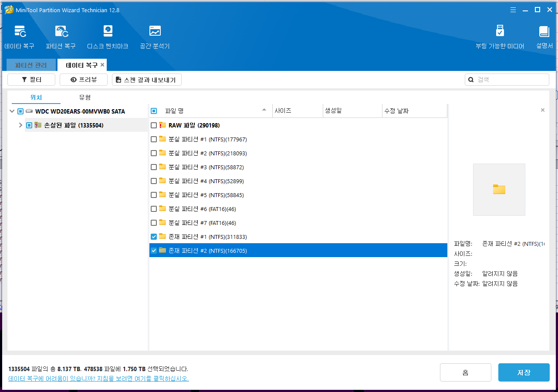Click the 손실된 파일 folder icon in tree
This screenshot has height=392, width=558.
38,125
